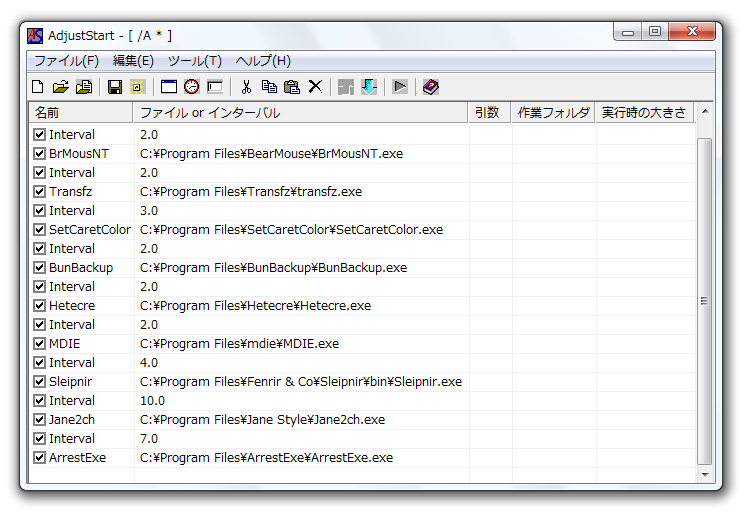Click the ファイル or インターバル column header

pyautogui.click(x=301, y=113)
